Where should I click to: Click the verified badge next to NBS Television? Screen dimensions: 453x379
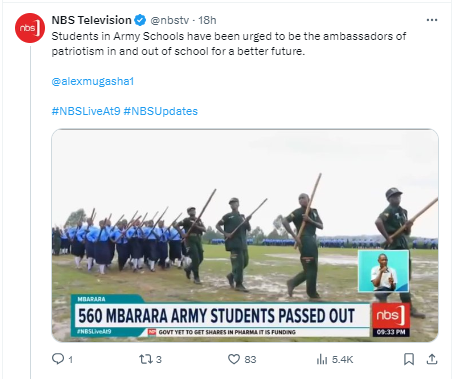click(140, 20)
